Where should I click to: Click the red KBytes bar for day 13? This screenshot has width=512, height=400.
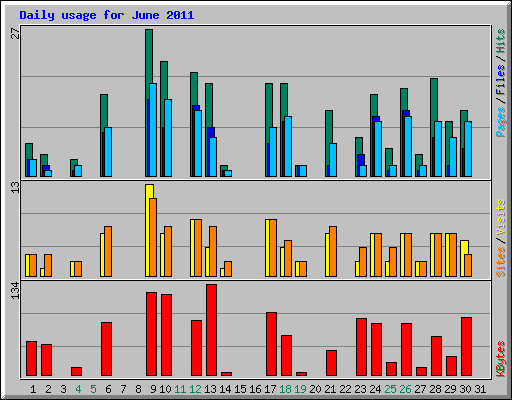coord(211,330)
